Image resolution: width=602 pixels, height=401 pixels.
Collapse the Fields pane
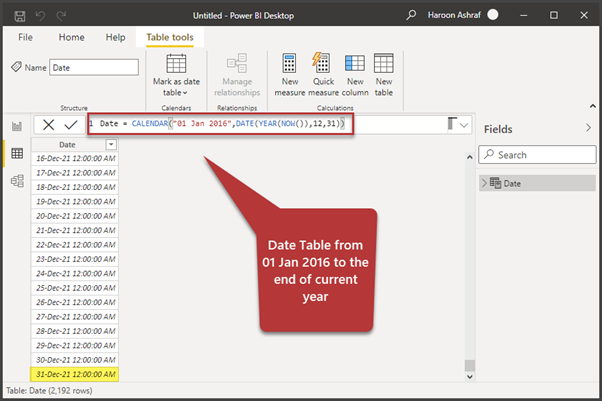pyautogui.click(x=588, y=128)
